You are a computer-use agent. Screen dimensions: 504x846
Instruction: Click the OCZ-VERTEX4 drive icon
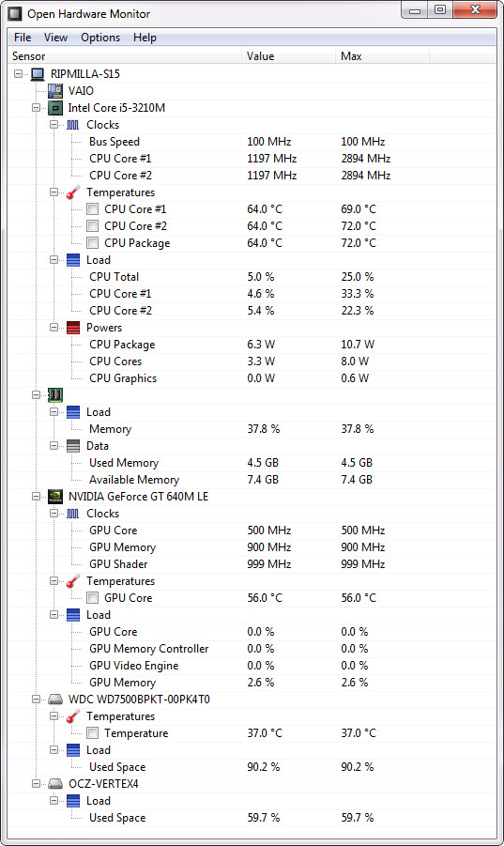click(55, 783)
